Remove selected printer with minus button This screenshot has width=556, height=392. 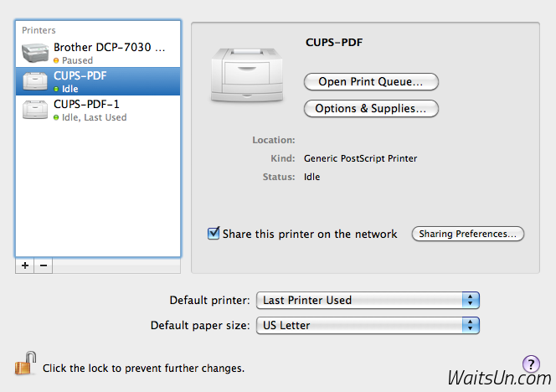[44, 265]
